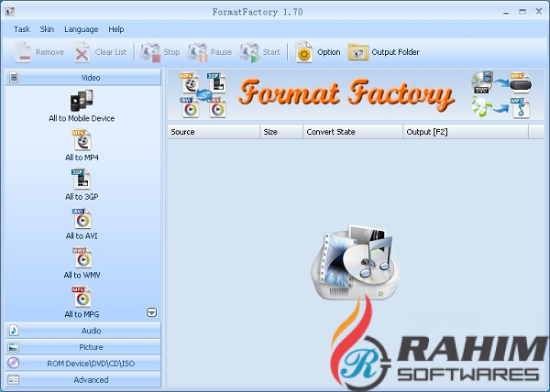The image size is (550, 392).
Task: Click the Stop conversion icon
Action: (x=150, y=52)
